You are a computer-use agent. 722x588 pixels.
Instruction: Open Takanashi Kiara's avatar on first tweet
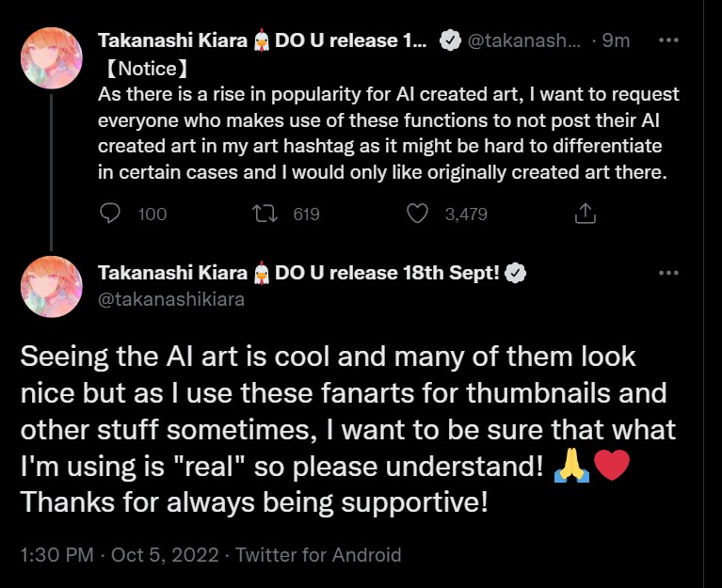(x=51, y=56)
